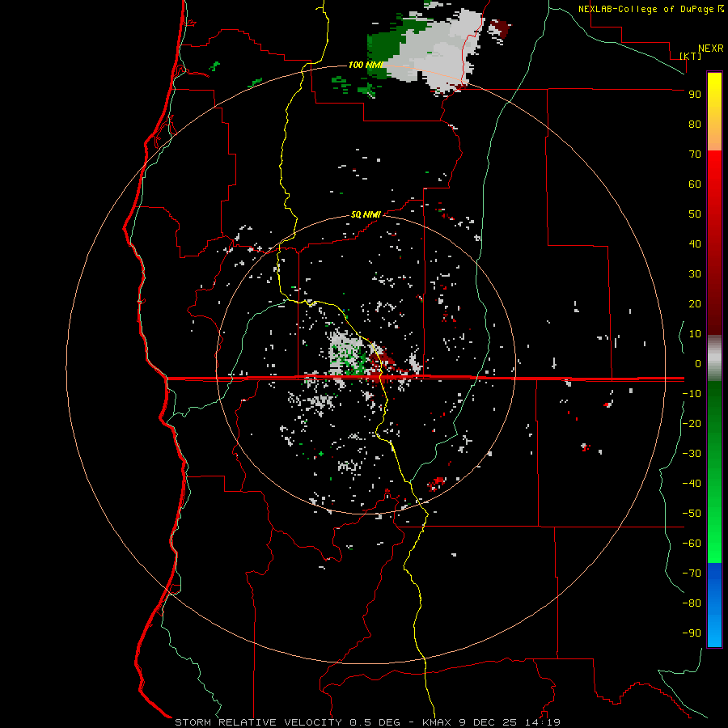Click the "NEXR" label above the color scale
Screen dimensions: 728x728
point(711,49)
